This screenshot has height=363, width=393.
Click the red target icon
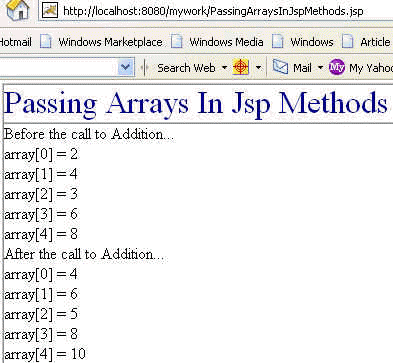[x=241, y=68]
